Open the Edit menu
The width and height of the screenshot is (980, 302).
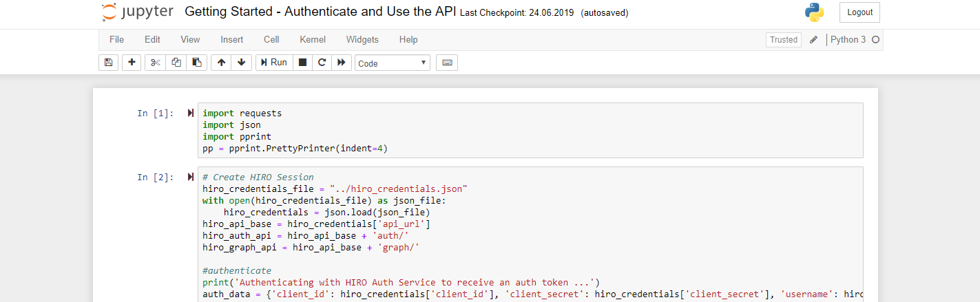point(152,40)
